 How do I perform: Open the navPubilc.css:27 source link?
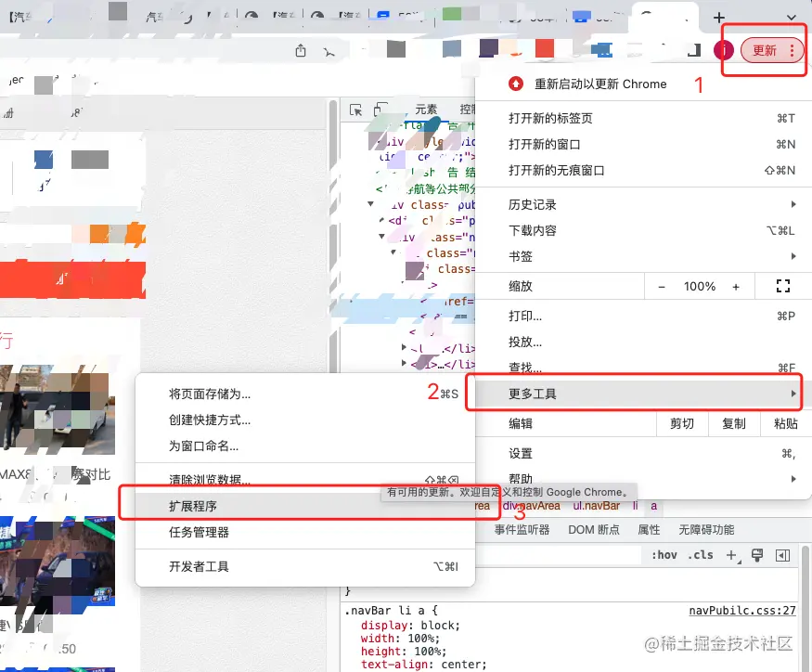(x=741, y=611)
